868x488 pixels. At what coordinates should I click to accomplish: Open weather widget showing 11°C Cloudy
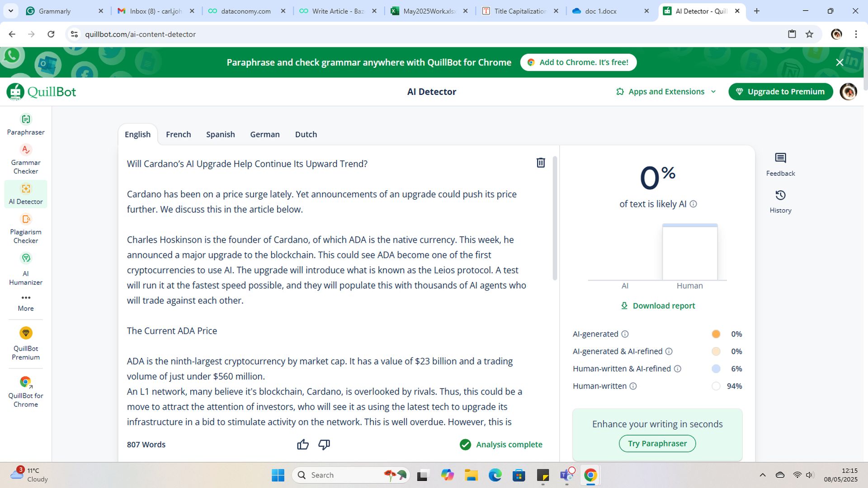point(29,475)
